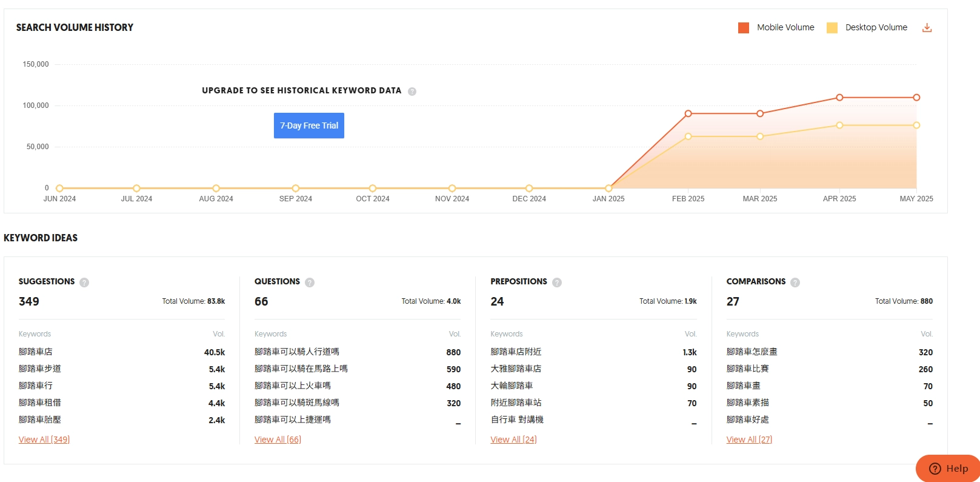The image size is (980, 482).
Task: Open keyword 腳踏車好處
Action: click(747, 420)
